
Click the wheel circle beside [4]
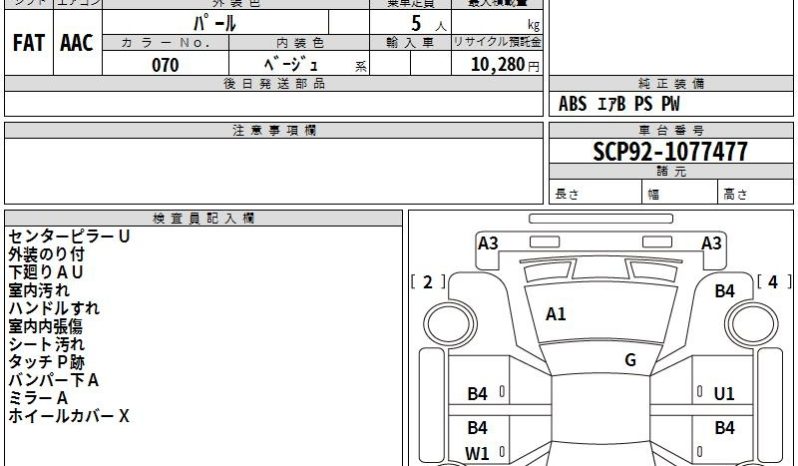(x=752, y=322)
